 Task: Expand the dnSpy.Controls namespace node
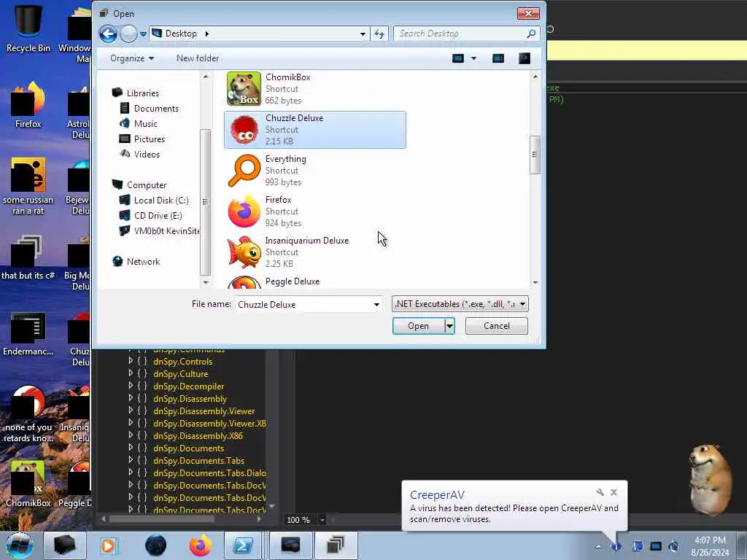131,361
